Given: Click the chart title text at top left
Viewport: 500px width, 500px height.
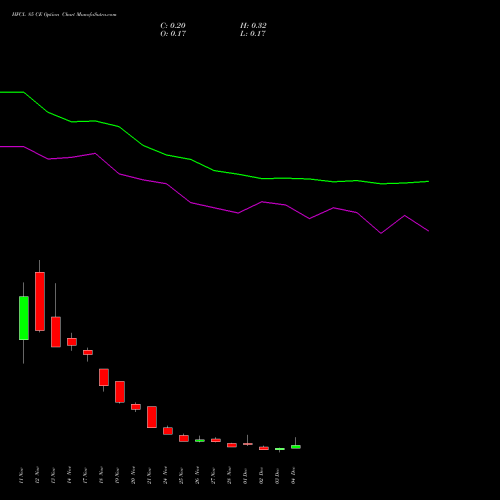Looking at the screenshot, I should [x=64, y=15].
